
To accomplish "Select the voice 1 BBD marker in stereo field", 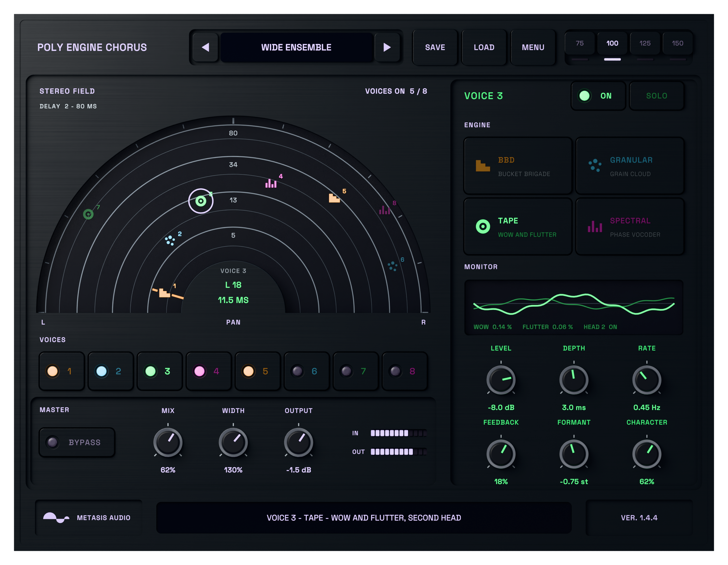I will [x=164, y=293].
